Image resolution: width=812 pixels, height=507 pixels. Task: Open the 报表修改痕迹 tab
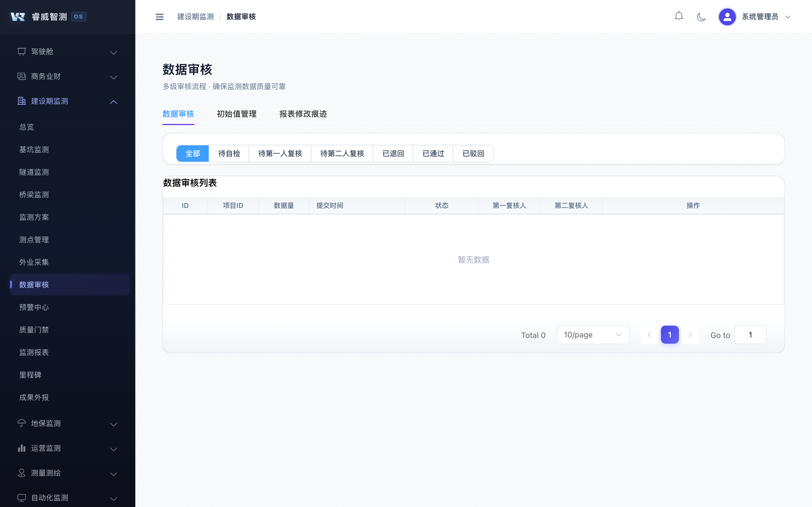click(x=303, y=114)
